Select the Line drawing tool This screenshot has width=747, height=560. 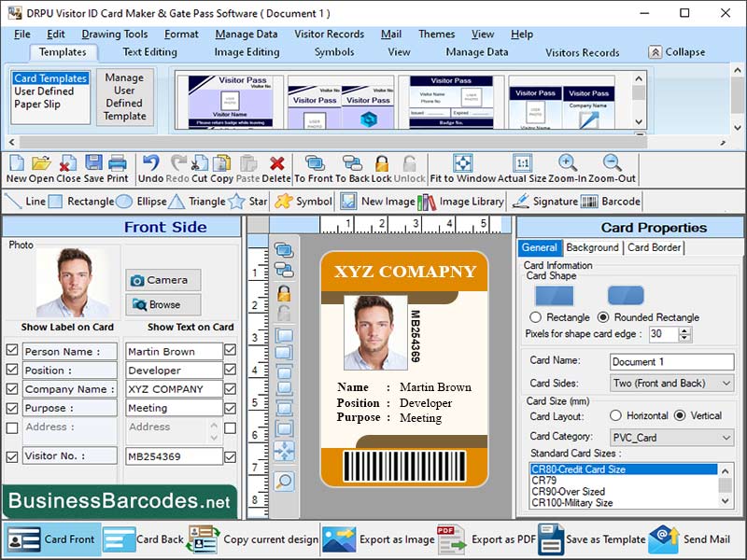tap(28, 202)
